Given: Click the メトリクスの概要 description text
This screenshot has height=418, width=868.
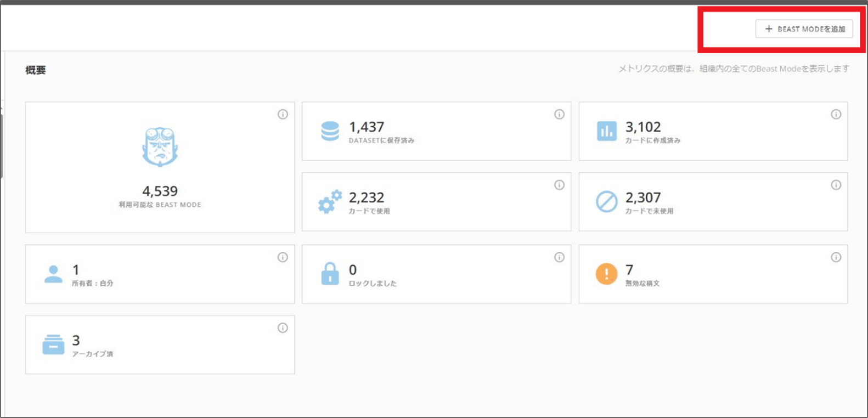Looking at the screenshot, I should (x=734, y=69).
